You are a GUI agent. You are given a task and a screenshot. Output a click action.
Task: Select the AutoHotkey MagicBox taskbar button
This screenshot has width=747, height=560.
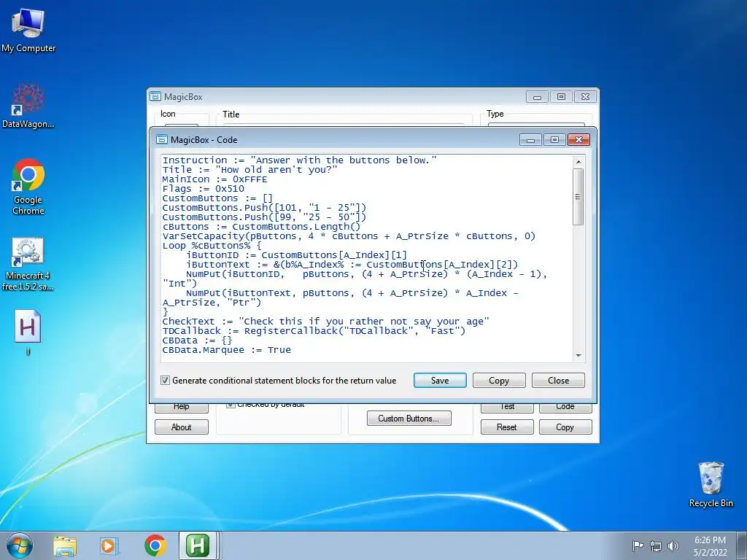coord(198,545)
